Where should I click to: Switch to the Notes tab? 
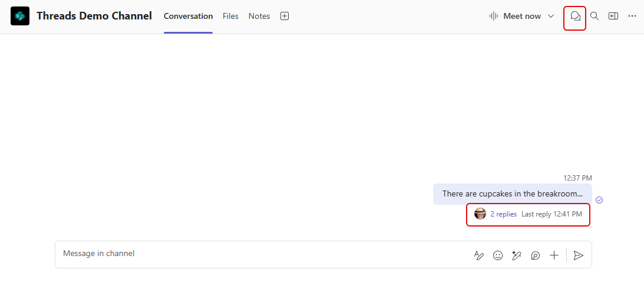click(259, 17)
